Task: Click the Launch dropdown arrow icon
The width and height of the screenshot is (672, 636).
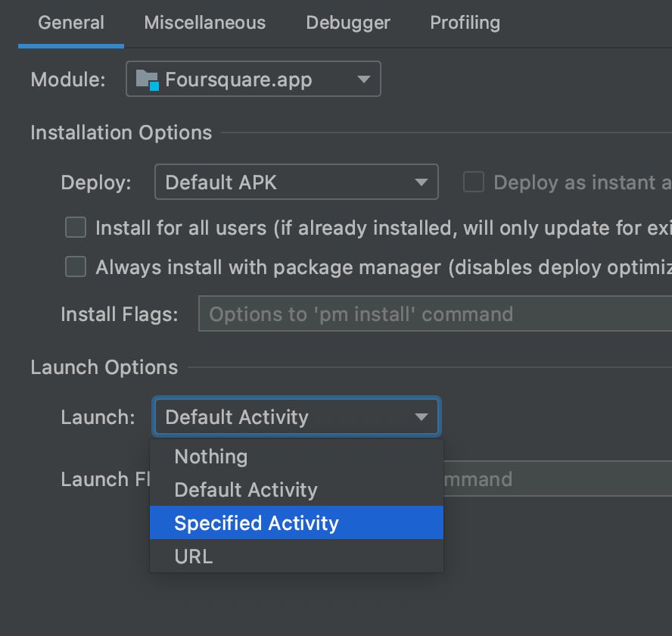Action: click(422, 417)
